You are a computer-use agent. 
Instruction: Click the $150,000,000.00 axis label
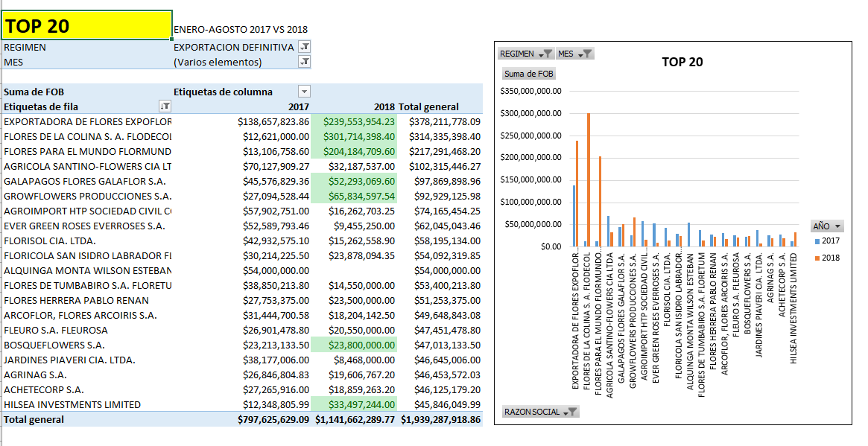click(x=531, y=180)
